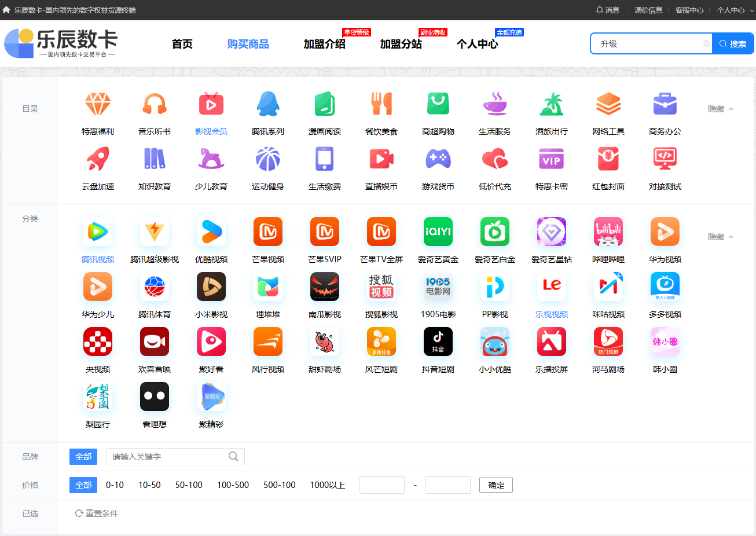
Task: Open the 餐饮美食 fork and knife icon
Action: pos(381,104)
